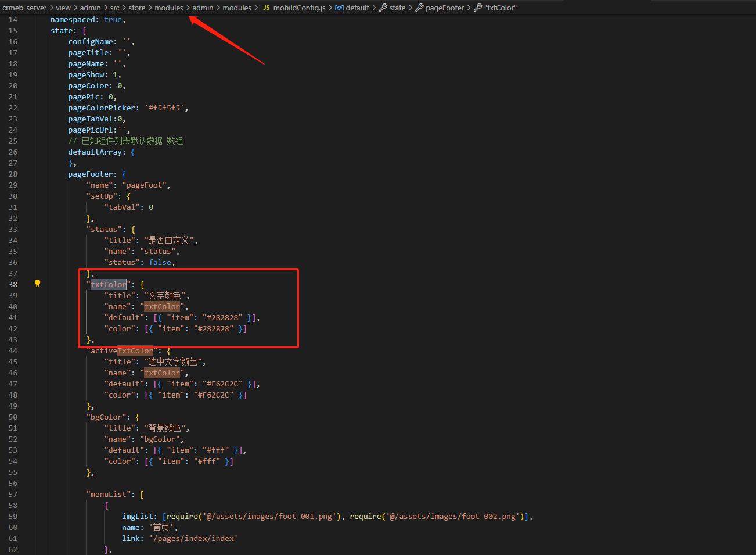This screenshot has width=756, height=555.
Task: Click the "tabVal": 0 line
Action: tap(129, 207)
